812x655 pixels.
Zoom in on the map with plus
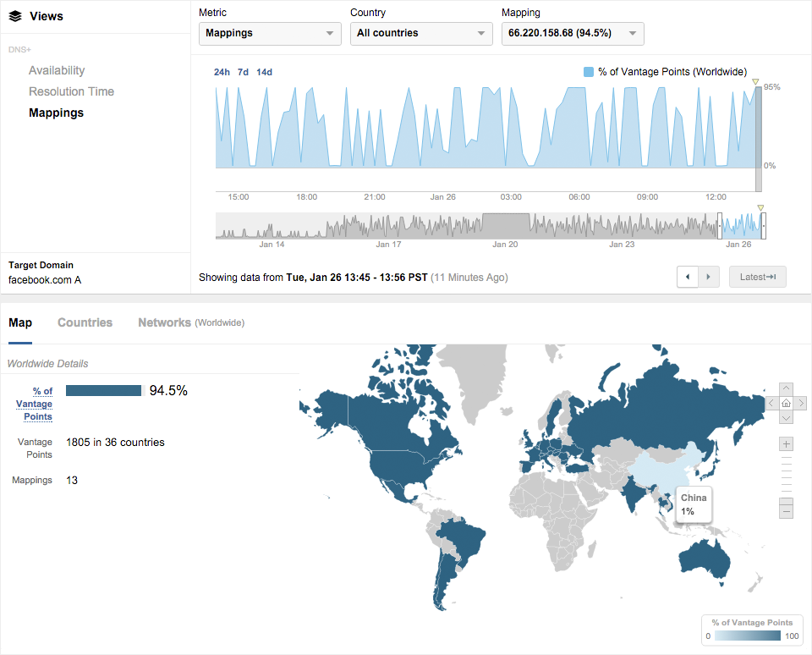(786, 444)
